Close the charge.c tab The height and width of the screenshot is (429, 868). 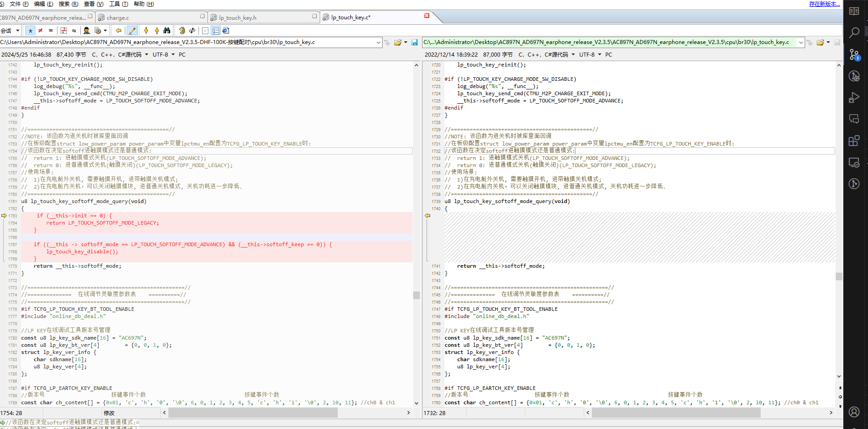(x=202, y=16)
